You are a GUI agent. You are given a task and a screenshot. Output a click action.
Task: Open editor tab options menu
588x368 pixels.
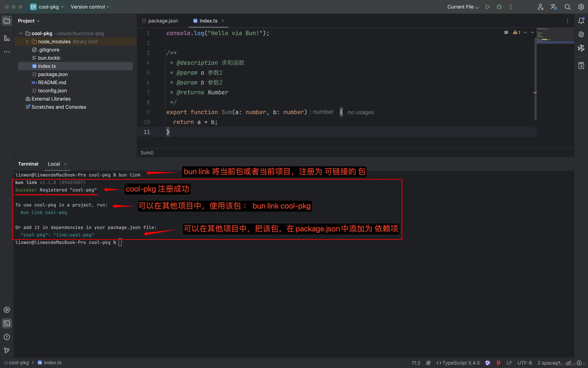click(x=568, y=21)
